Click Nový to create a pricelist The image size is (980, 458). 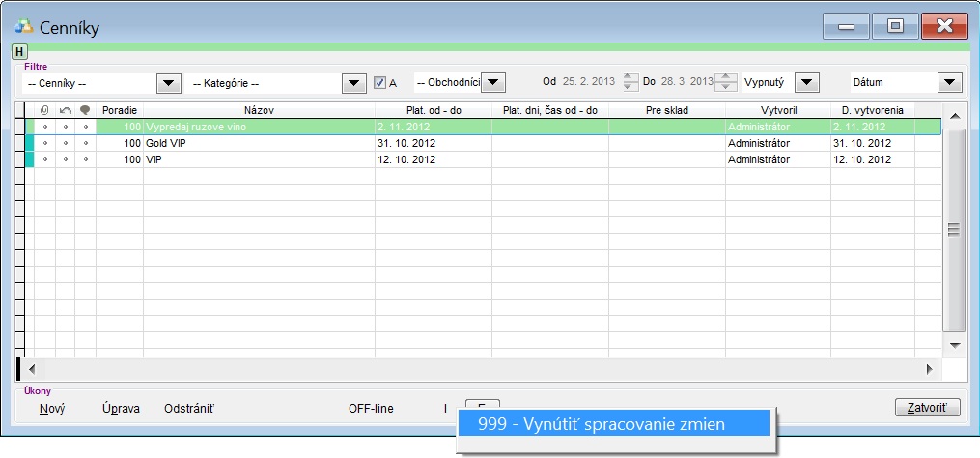(x=52, y=409)
